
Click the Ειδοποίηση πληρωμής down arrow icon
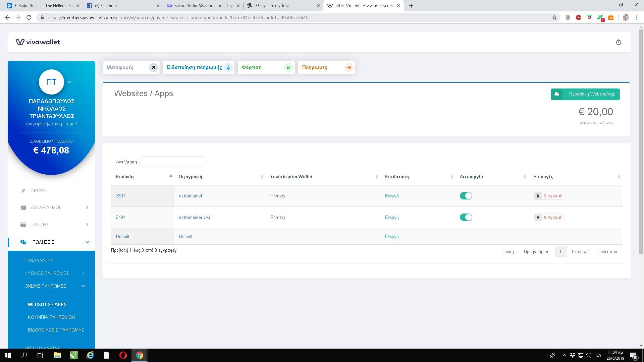tap(228, 67)
